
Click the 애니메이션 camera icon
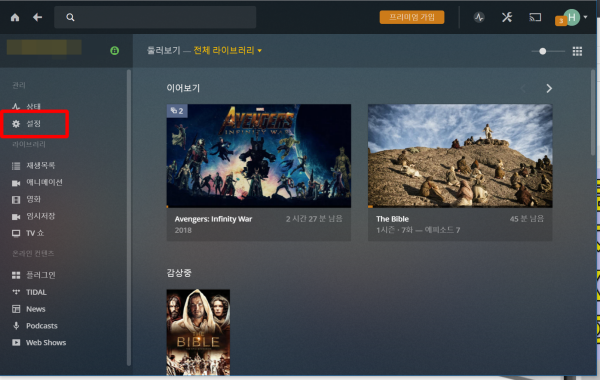(16, 183)
